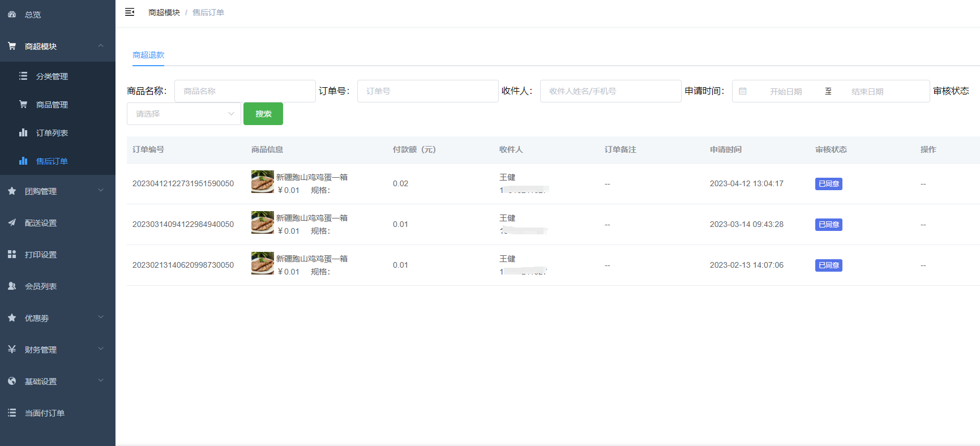Click the dashboard icon beside 总览
This screenshot has height=446, width=980.
12,14
